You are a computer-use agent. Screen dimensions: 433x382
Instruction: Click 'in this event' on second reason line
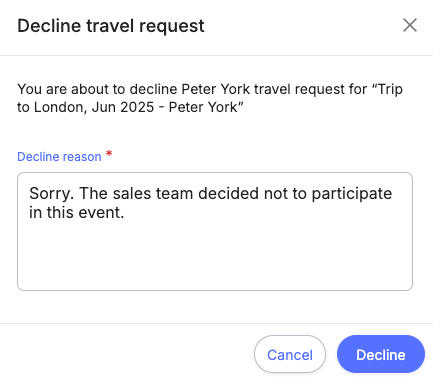(x=75, y=212)
